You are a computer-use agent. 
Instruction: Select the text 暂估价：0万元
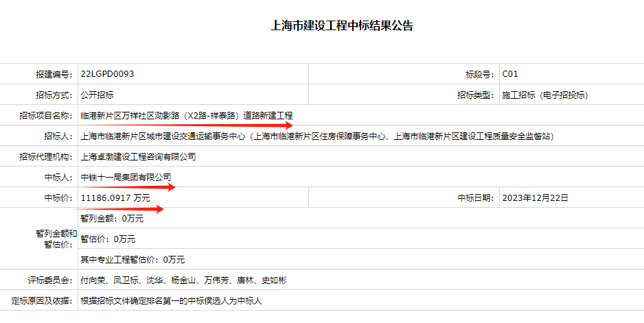pos(108,239)
